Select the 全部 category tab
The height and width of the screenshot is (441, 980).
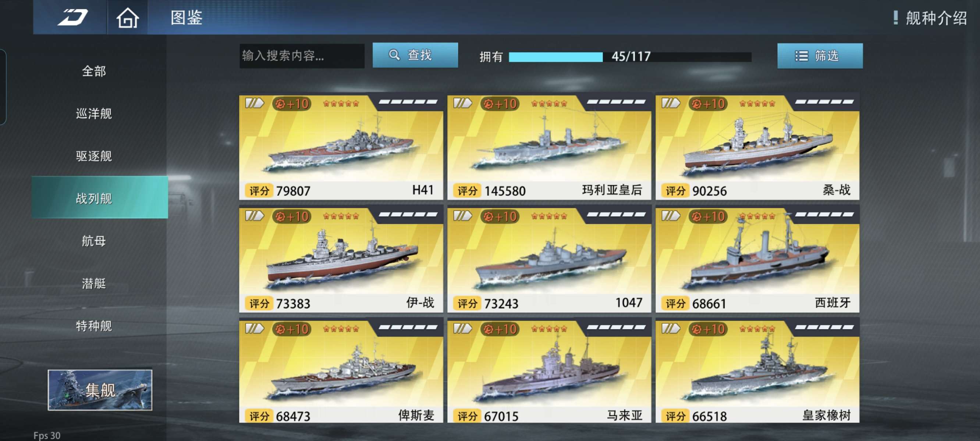point(93,71)
